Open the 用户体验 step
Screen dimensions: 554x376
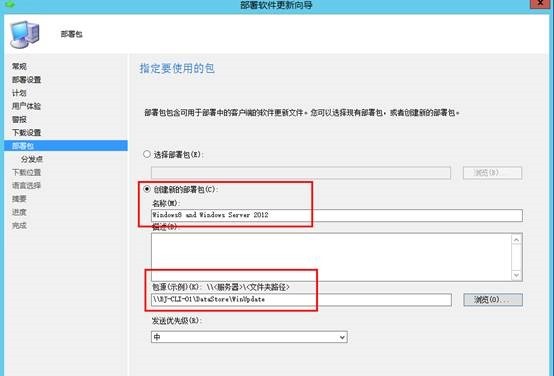26,106
